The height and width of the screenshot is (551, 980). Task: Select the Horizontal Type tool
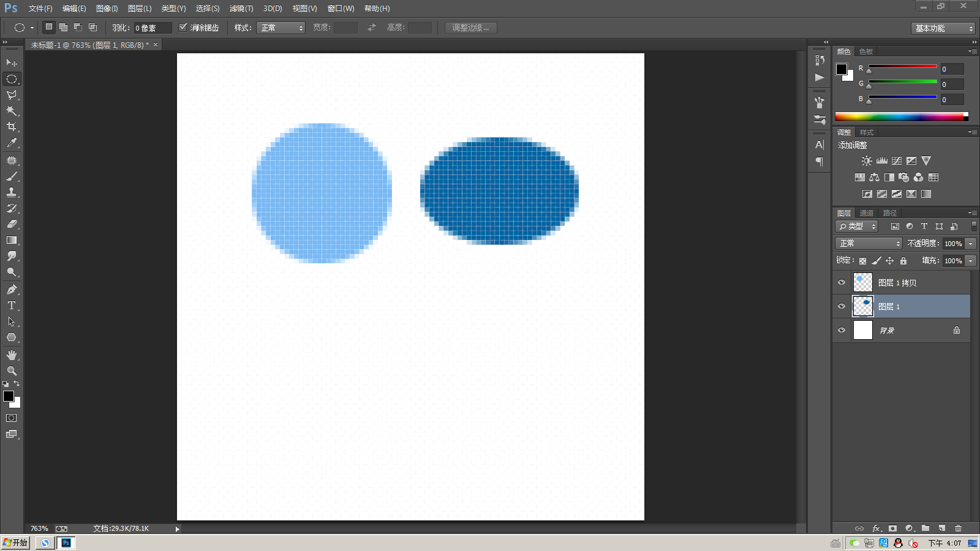click(x=12, y=305)
